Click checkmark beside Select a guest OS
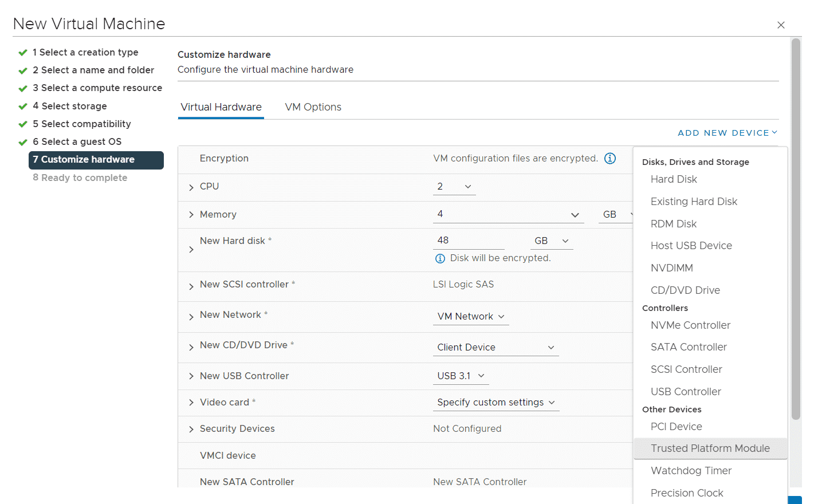814x504 pixels. tap(23, 142)
